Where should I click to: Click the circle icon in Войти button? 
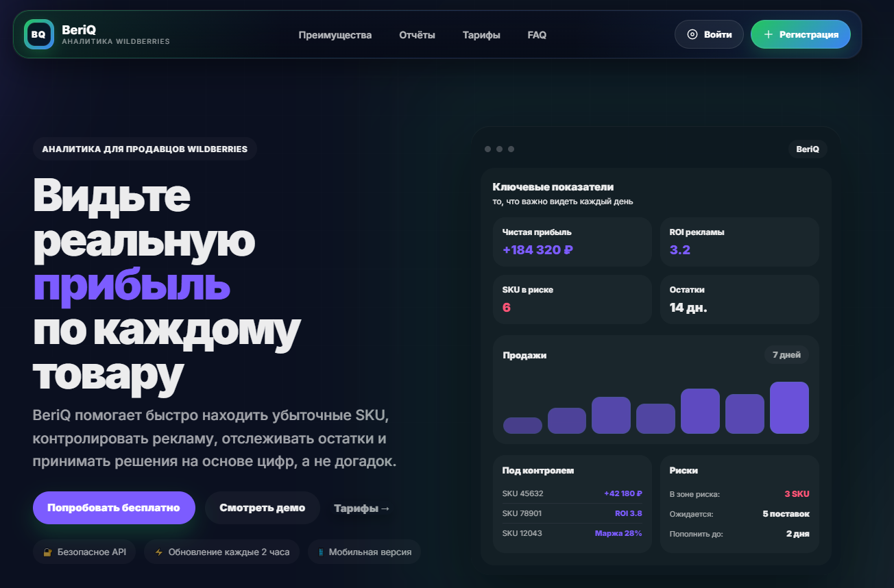[692, 34]
